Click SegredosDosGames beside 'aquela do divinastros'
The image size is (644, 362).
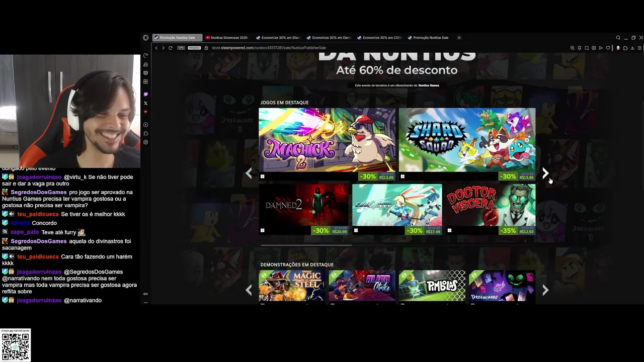coord(39,241)
